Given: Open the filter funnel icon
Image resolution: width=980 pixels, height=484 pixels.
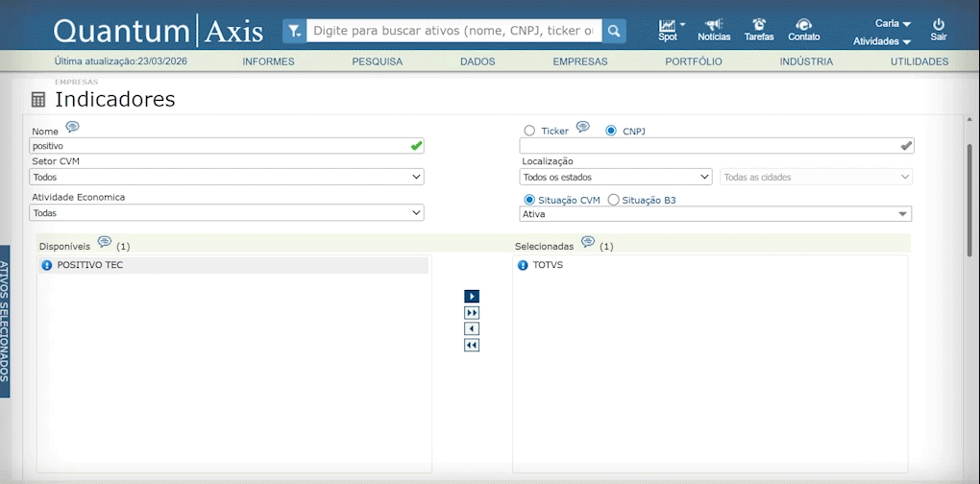Looking at the screenshot, I should pyautogui.click(x=294, y=31).
